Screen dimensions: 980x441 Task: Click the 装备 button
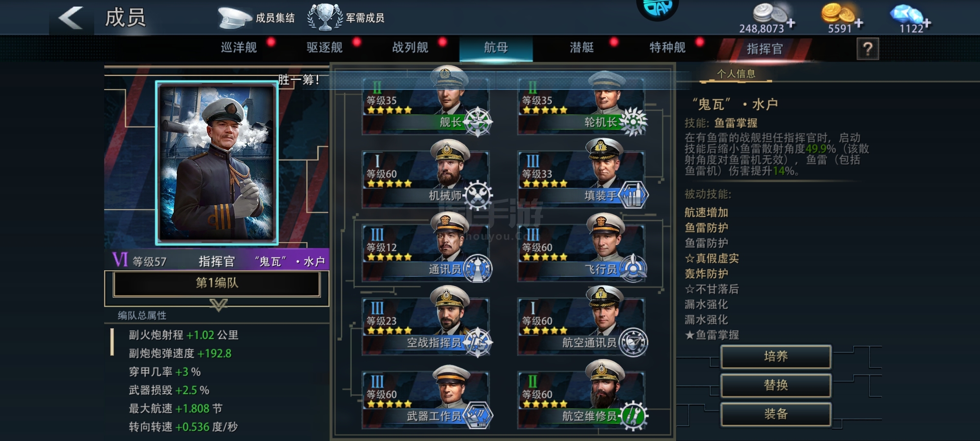(776, 414)
